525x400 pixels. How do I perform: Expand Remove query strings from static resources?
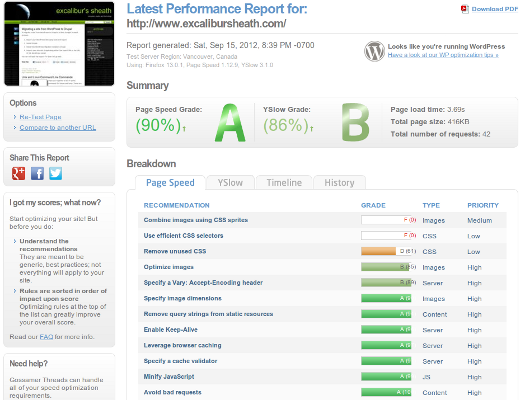click(x=208, y=314)
